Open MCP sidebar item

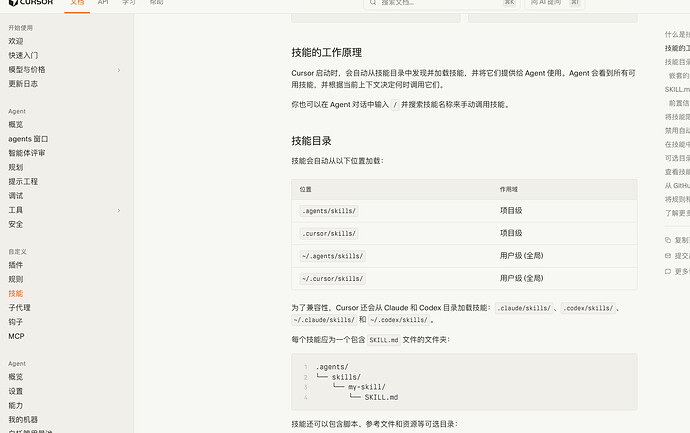pos(16,336)
